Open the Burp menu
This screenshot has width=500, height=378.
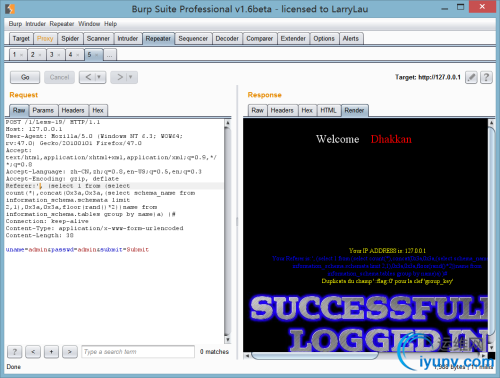pos(15,24)
